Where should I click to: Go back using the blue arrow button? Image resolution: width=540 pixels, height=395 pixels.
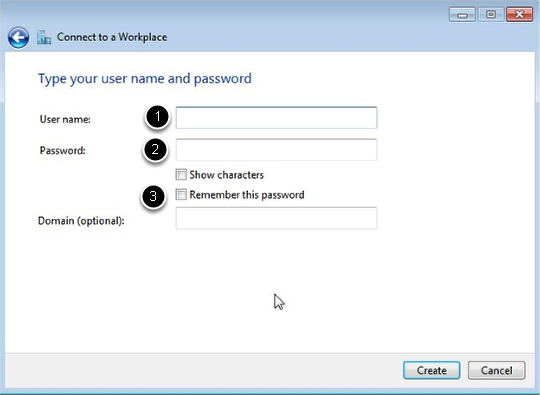(18, 37)
